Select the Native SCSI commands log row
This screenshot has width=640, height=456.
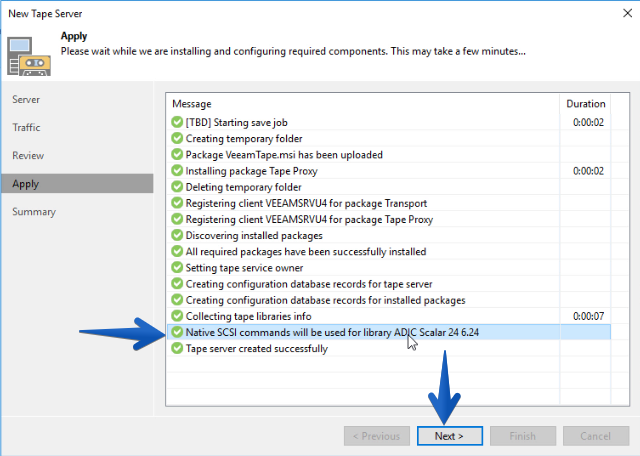pos(389,332)
